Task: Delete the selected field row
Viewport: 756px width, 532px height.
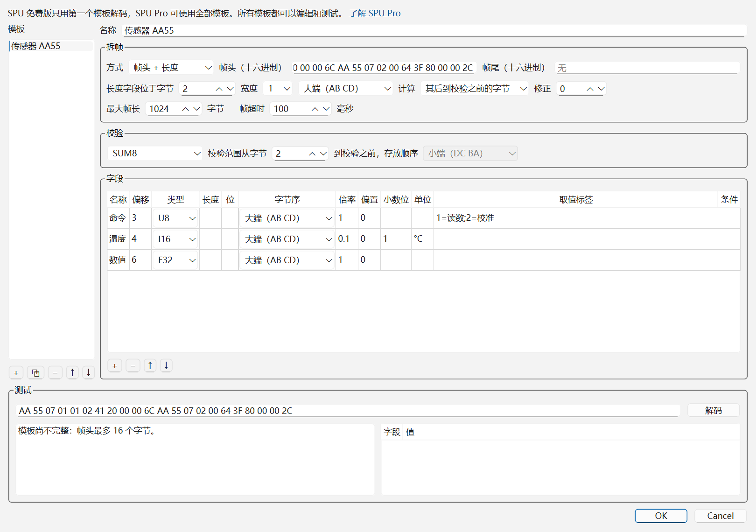Action: coord(133,365)
